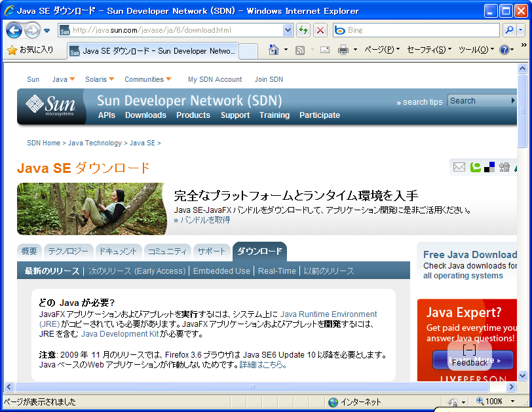The height and width of the screenshot is (412, 532).
Task: Click the Sun link in top navigation
Action: (33, 79)
